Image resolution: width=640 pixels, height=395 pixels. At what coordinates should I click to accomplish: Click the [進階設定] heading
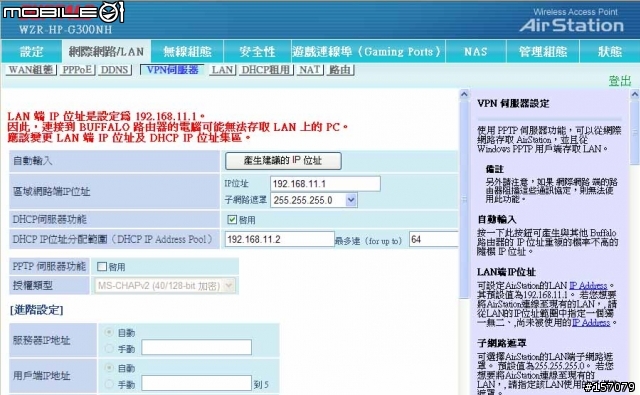36,310
